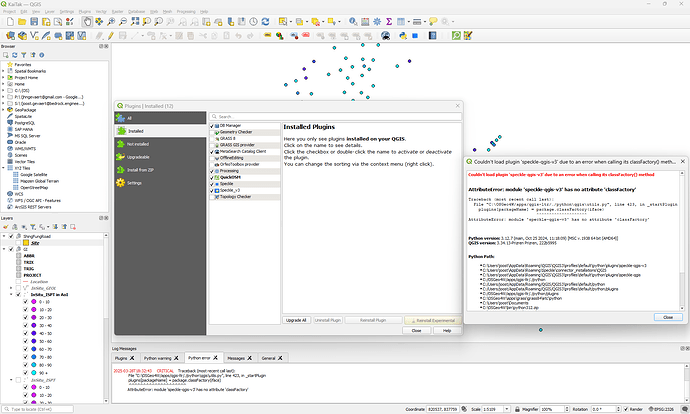This screenshot has width=690, height=414.
Task: Click the Zoom Full extent icon
Action: pyautogui.click(x=135, y=22)
